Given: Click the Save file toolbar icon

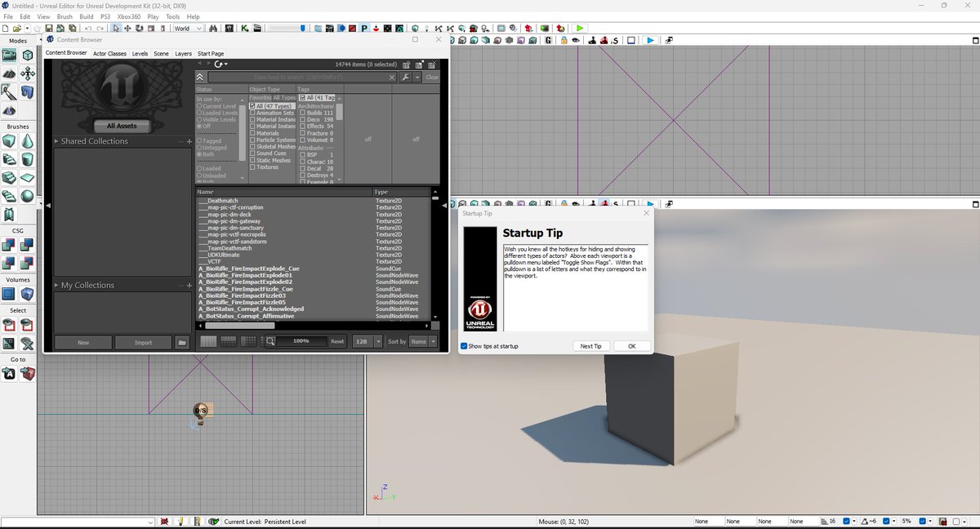Looking at the screenshot, I should point(49,28).
